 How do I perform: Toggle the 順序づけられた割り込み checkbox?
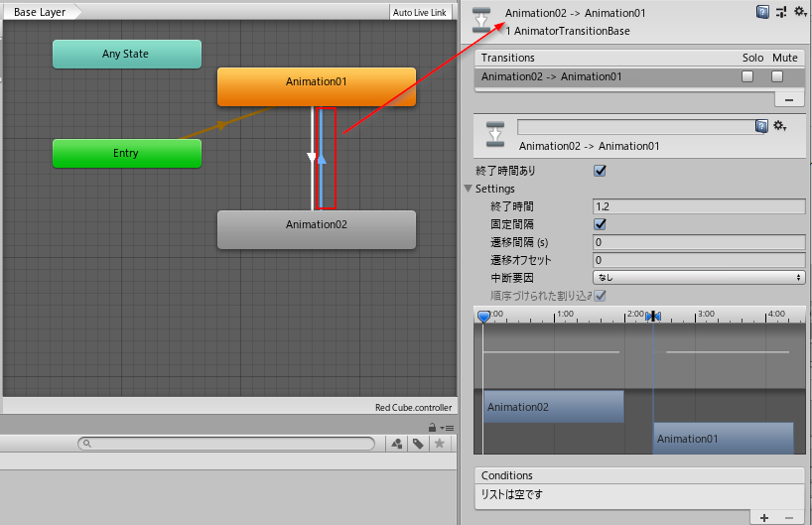tap(600, 296)
